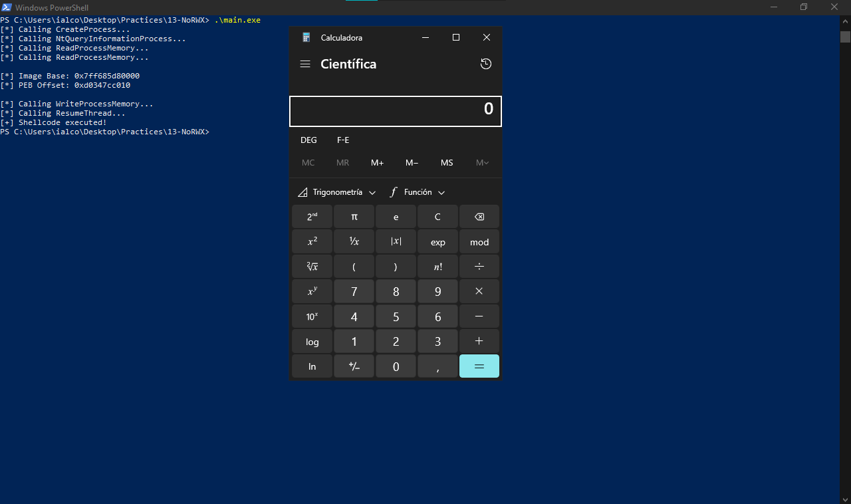The height and width of the screenshot is (504, 851).
Task: Click the exp key
Action: tap(437, 242)
